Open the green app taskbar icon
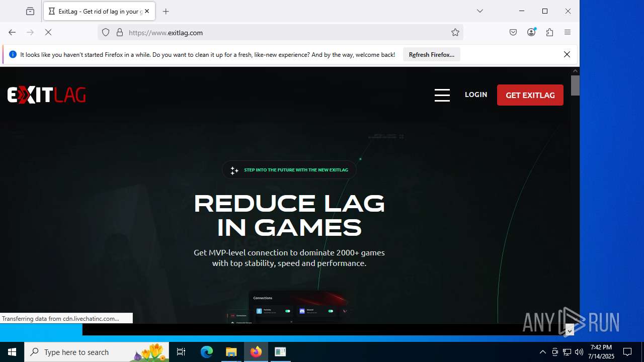 point(280,352)
